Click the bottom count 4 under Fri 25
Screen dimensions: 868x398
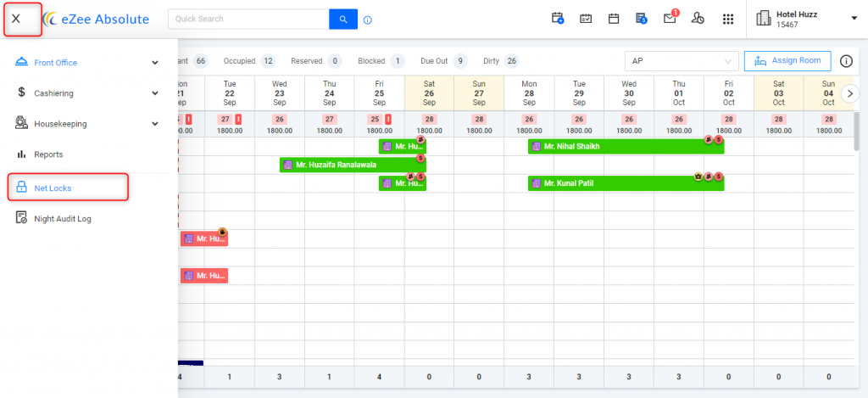pos(379,377)
